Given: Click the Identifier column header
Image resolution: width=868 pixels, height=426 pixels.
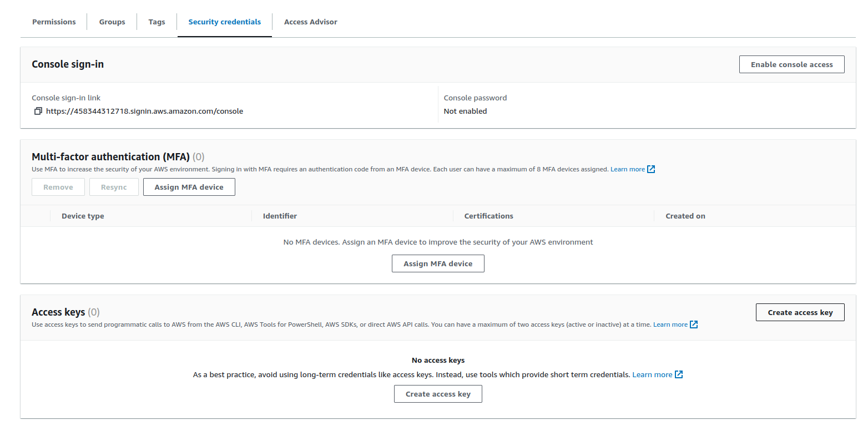Looking at the screenshot, I should point(280,216).
